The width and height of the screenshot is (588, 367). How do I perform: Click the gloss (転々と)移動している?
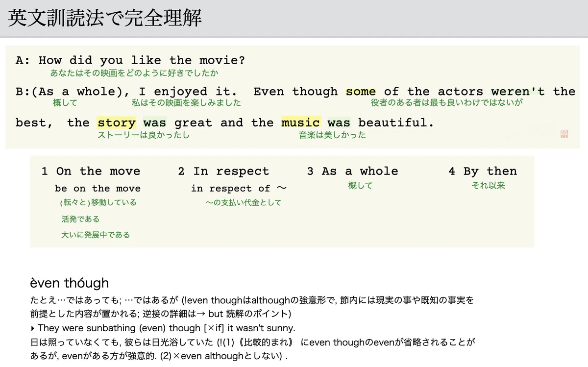click(98, 202)
